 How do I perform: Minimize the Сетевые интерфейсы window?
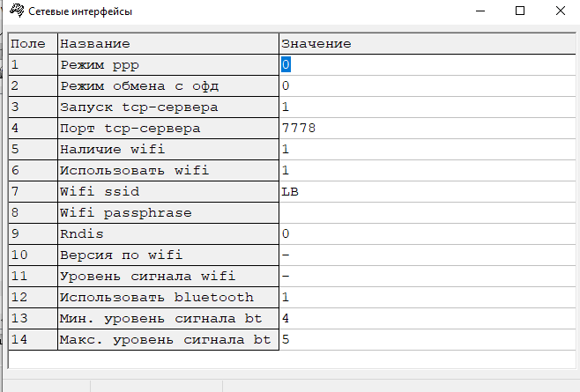point(480,11)
